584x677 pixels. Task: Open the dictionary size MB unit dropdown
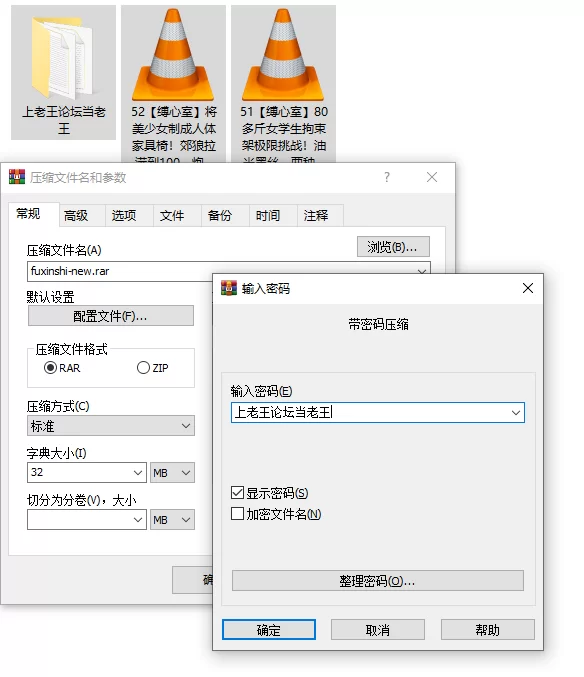[x=172, y=473]
